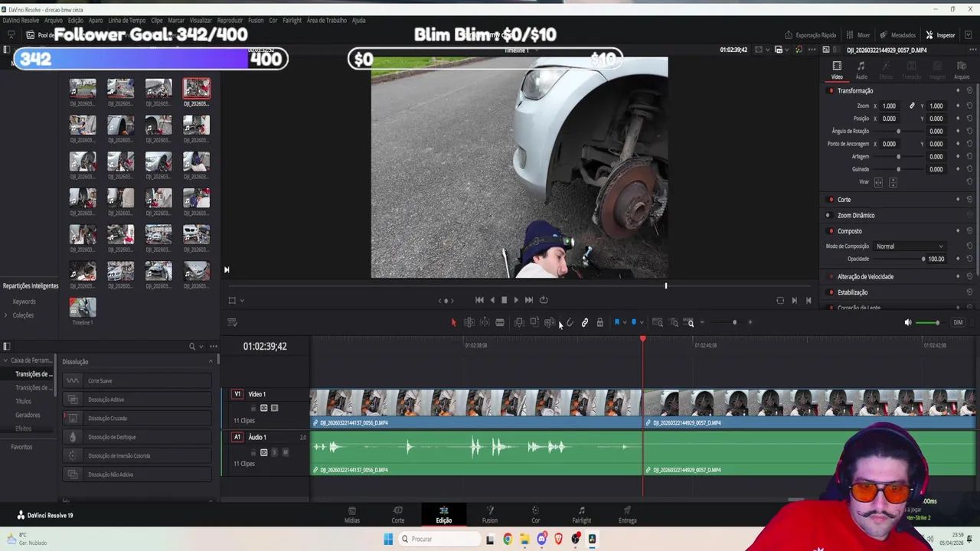Select Geradores in effects library

click(x=28, y=415)
